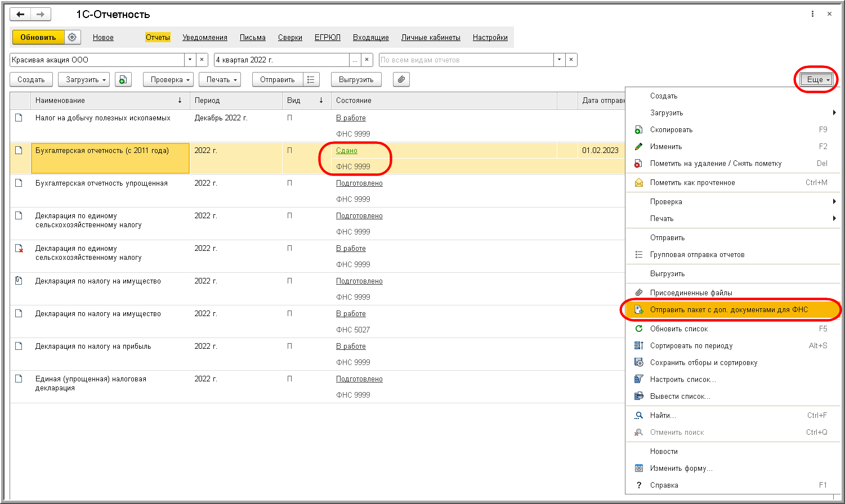Switch to the Письма tab
The height and width of the screenshot is (504, 845).
[253, 38]
